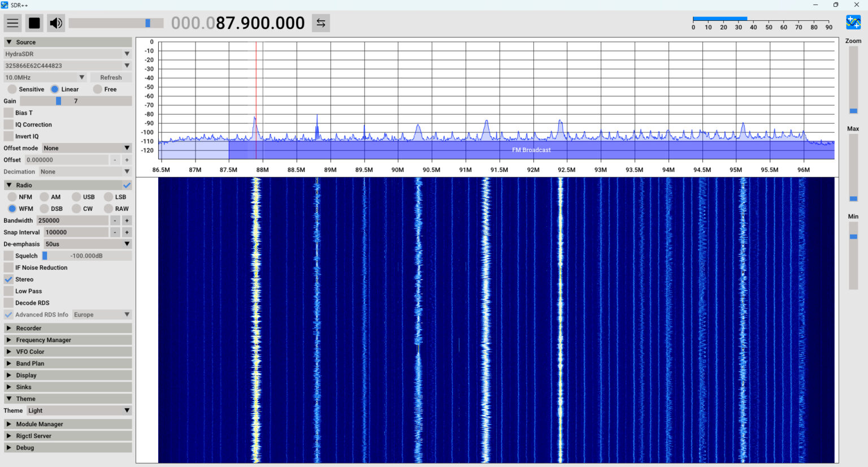Click the frequency swap arrows icon
The image size is (868, 467).
(320, 23)
